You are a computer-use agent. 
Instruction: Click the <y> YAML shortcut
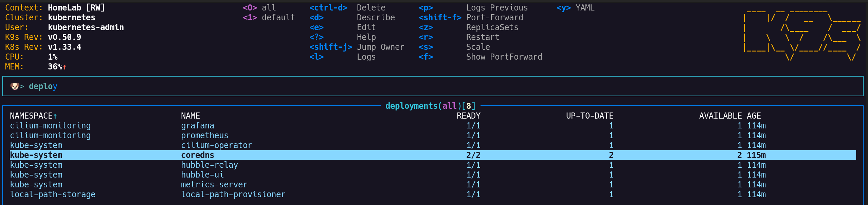click(576, 7)
